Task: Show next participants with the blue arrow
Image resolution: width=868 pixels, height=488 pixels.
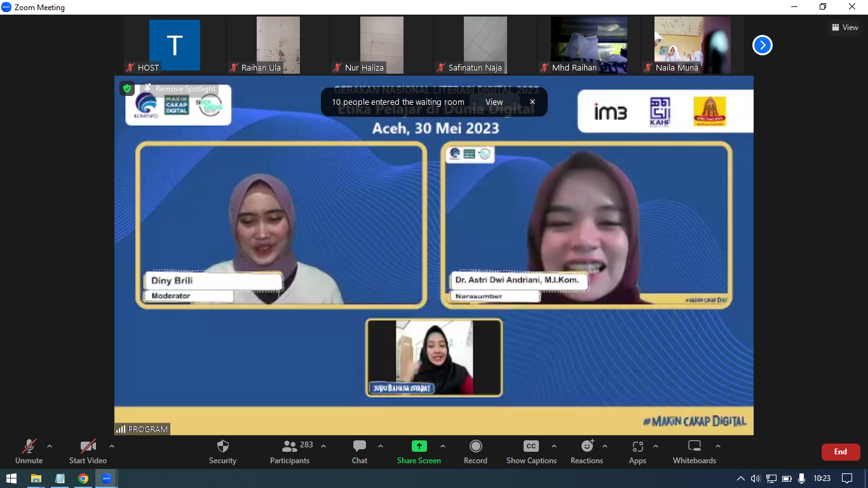Action: tap(763, 45)
